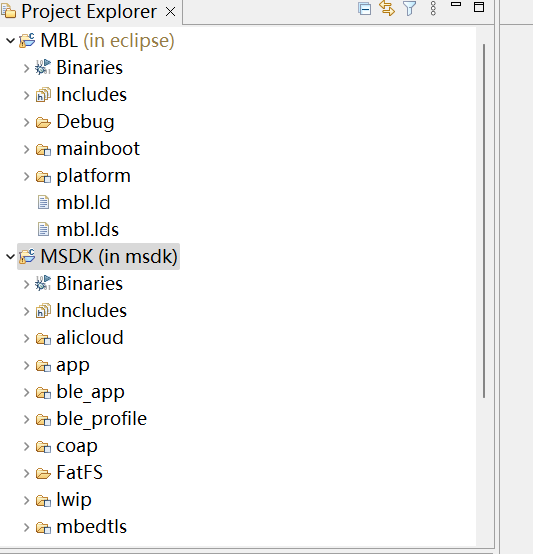Toggle Link with Editor icon
This screenshot has width=533, height=554.
click(x=387, y=8)
